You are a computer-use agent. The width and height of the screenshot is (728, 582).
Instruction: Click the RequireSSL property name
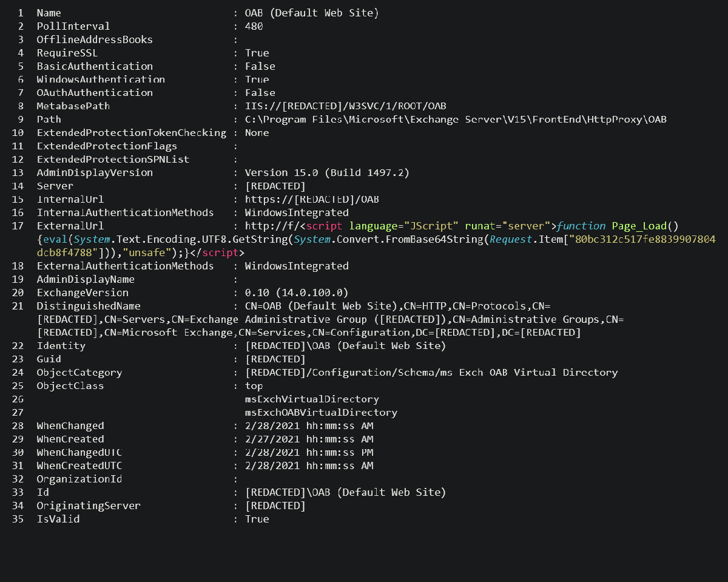(x=67, y=53)
